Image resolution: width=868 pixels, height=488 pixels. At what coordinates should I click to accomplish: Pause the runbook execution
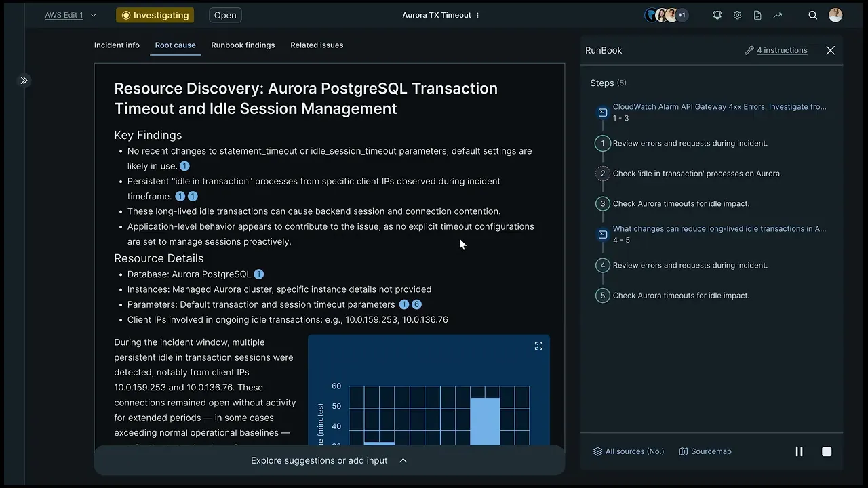799,451
